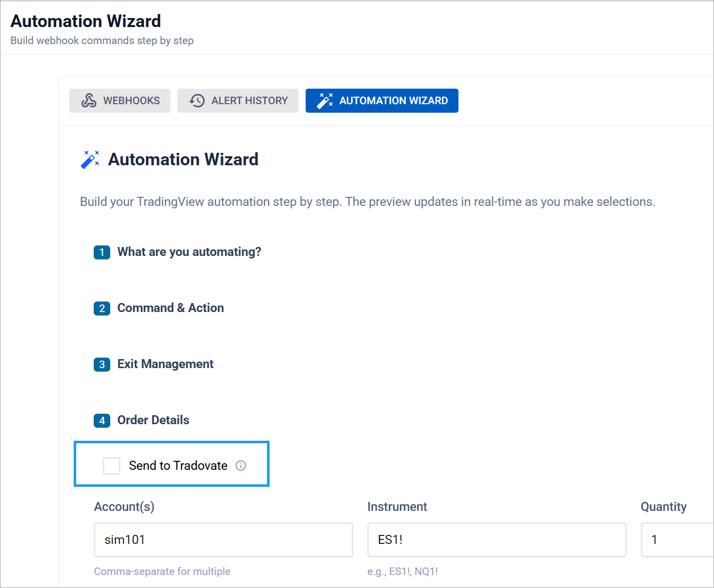Enable the Send to Tradovate checkbox
The height and width of the screenshot is (588, 714).
[x=111, y=466]
